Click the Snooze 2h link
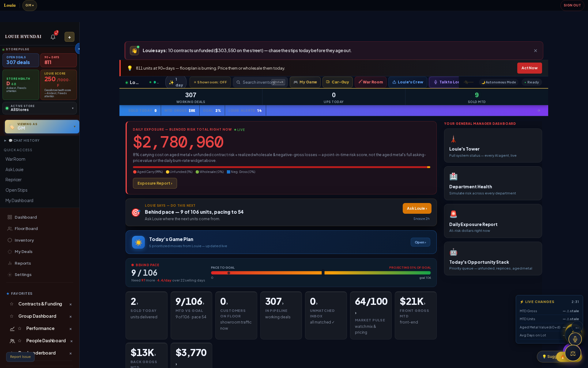The image size is (588, 368). (421, 219)
